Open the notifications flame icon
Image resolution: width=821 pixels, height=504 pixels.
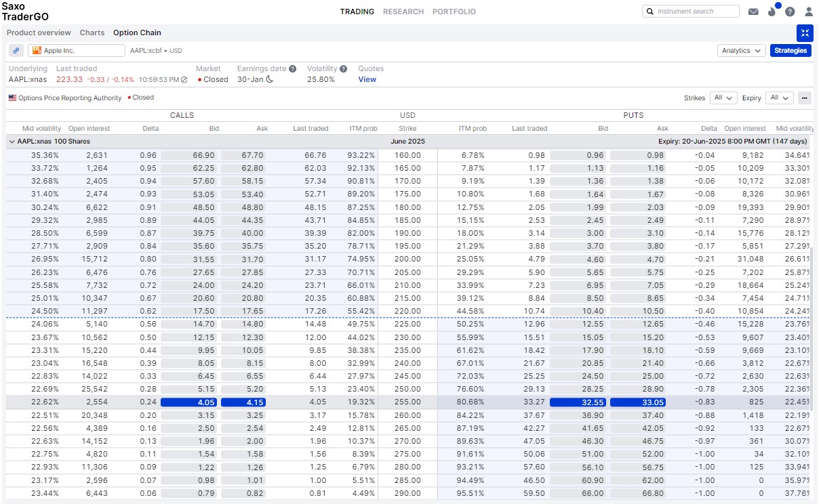(772, 12)
